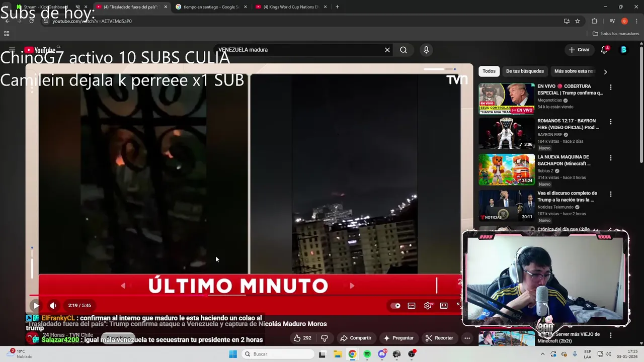644x362 pixels.
Task: Open Chrome profile avatar
Action: pos(624,21)
